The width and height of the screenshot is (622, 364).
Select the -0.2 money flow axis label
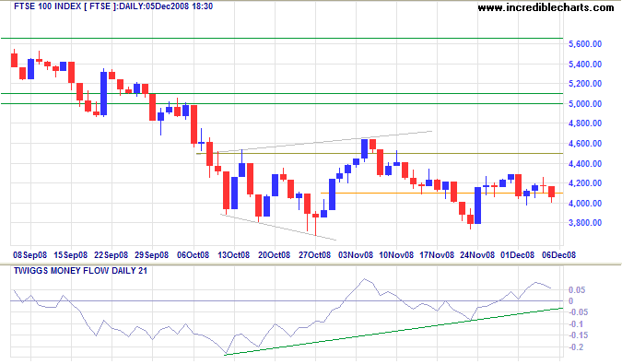(x=576, y=347)
